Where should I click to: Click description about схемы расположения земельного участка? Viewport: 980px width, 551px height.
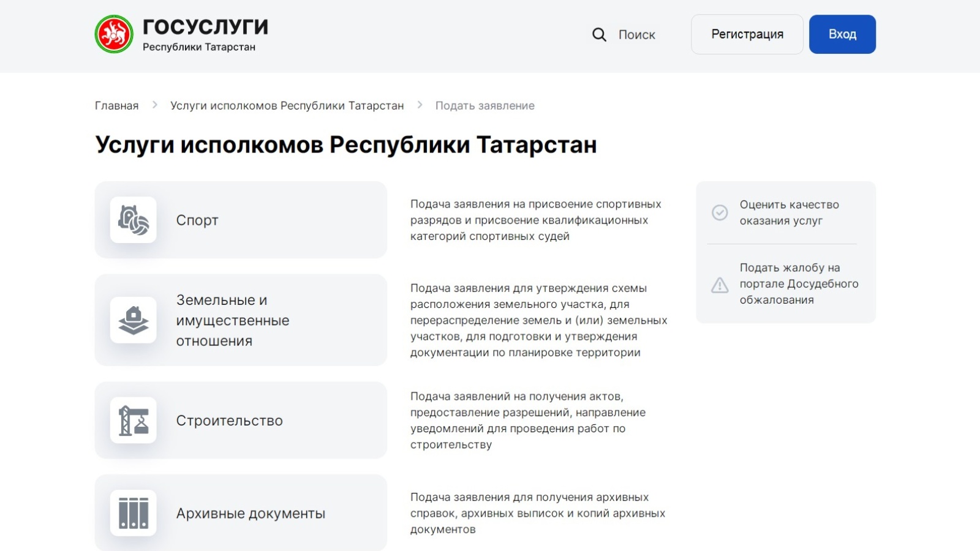pyautogui.click(x=539, y=320)
